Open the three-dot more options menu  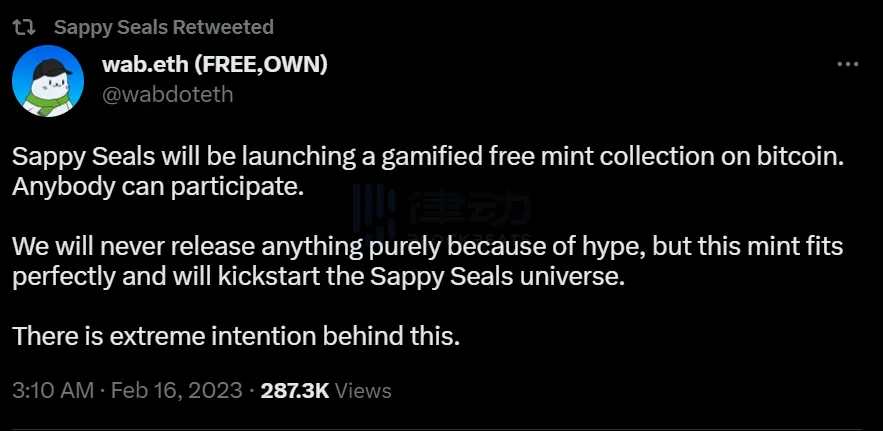pos(847,64)
